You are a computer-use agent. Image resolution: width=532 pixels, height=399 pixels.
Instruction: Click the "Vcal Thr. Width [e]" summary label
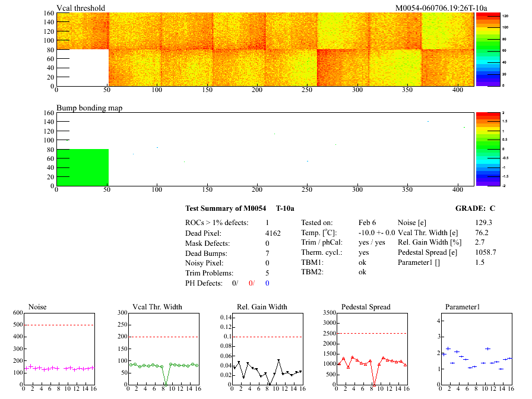pos(428,233)
